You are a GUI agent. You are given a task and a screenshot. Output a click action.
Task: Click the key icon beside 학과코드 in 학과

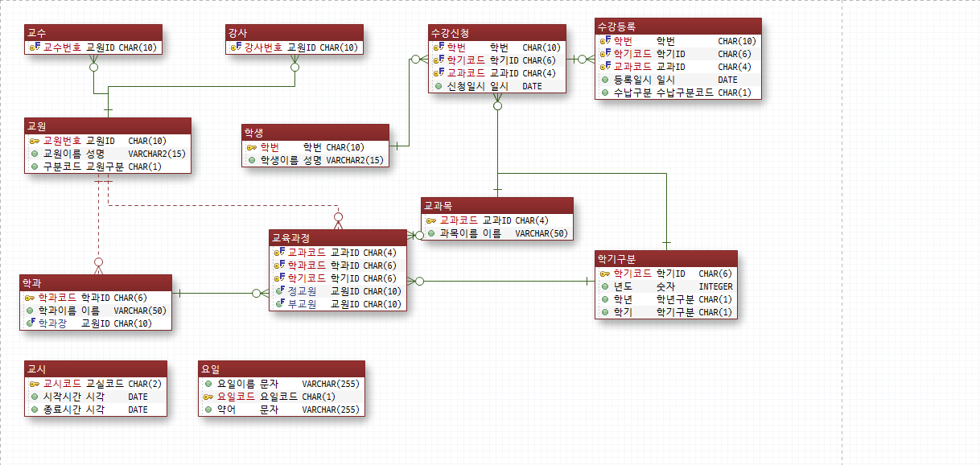[30, 298]
